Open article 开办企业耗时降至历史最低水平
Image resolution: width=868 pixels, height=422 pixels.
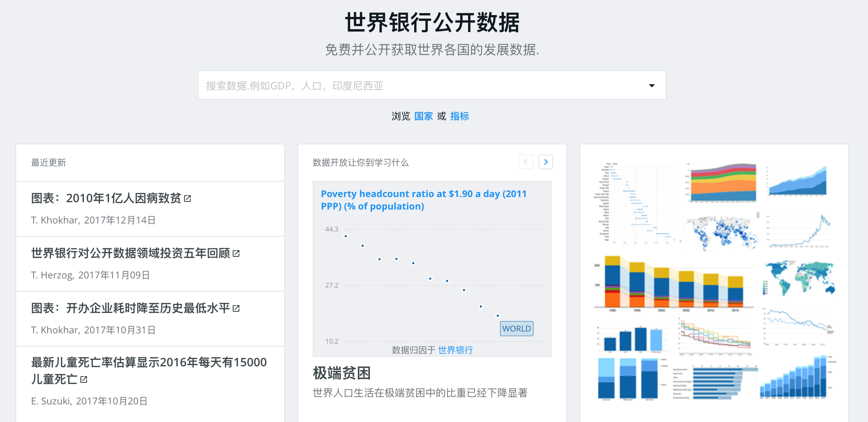(130, 308)
